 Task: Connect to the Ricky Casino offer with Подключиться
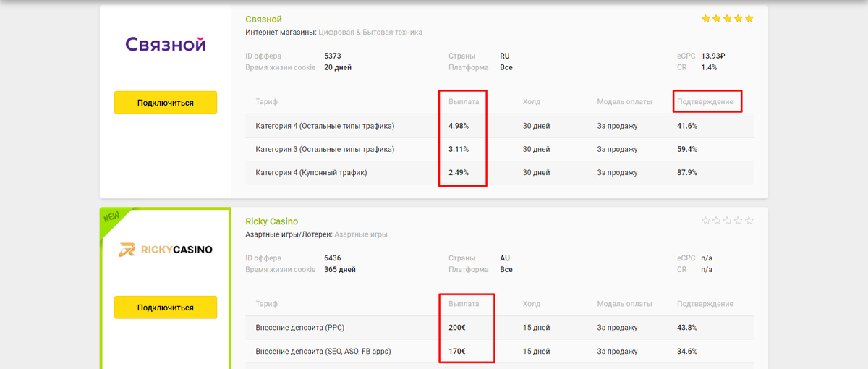click(166, 307)
